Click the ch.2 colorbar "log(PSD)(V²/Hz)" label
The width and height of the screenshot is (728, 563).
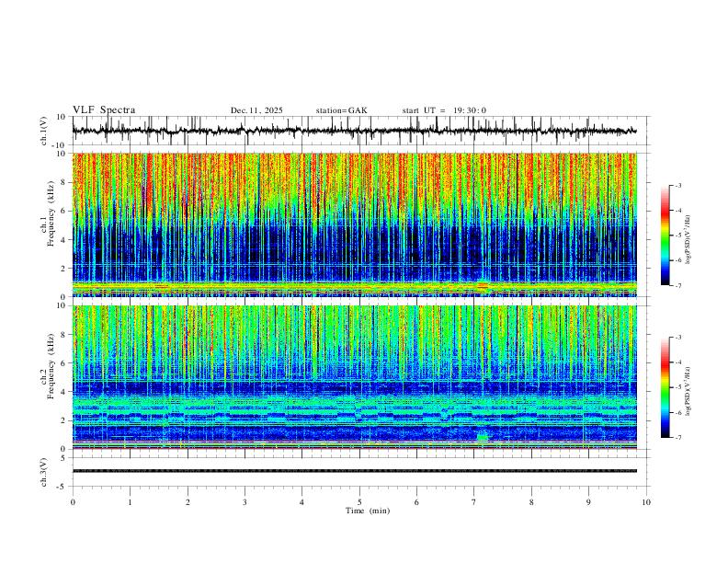(x=688, y=391)
